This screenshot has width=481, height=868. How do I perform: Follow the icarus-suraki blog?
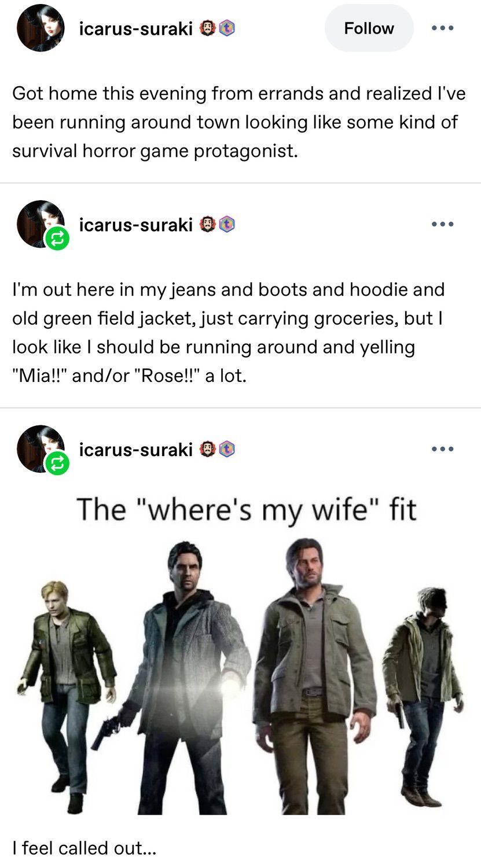point(369,28)
